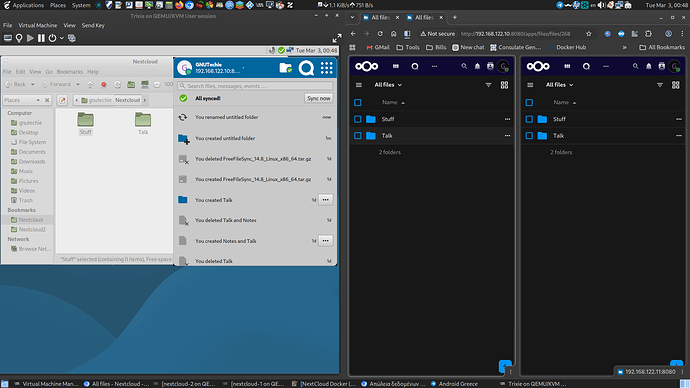690x388 pixels.
Task: Open Back history dropdown arrow
Action: pos(33,84)
